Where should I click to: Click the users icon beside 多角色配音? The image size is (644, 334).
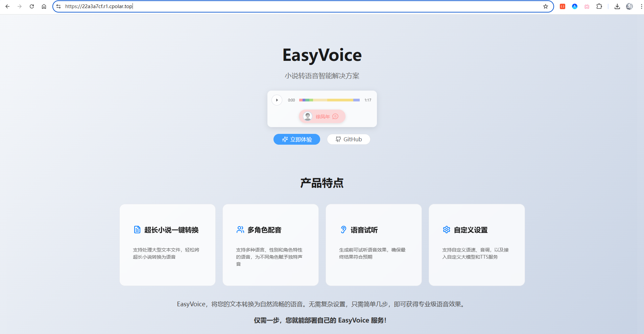coord(240,230)
